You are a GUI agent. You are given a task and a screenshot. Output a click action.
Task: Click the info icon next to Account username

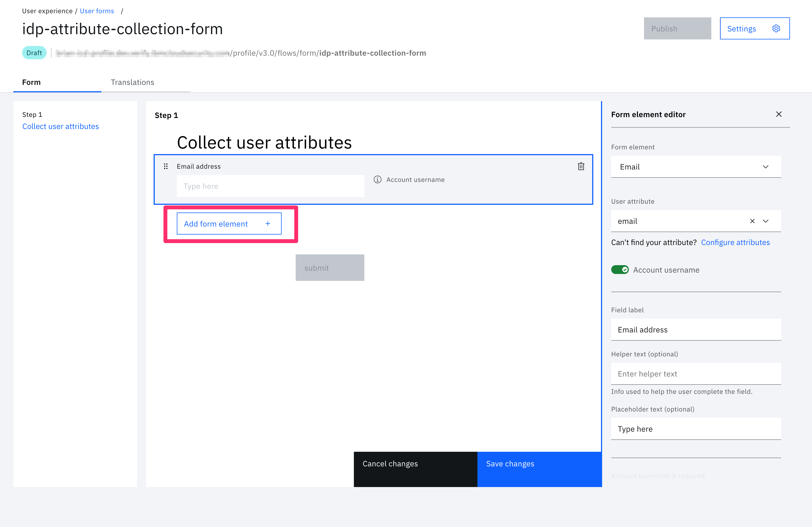click(377, 180)
